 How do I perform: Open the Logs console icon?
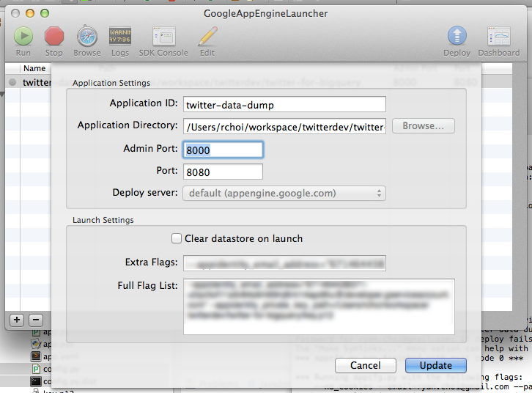click(120, 36)
